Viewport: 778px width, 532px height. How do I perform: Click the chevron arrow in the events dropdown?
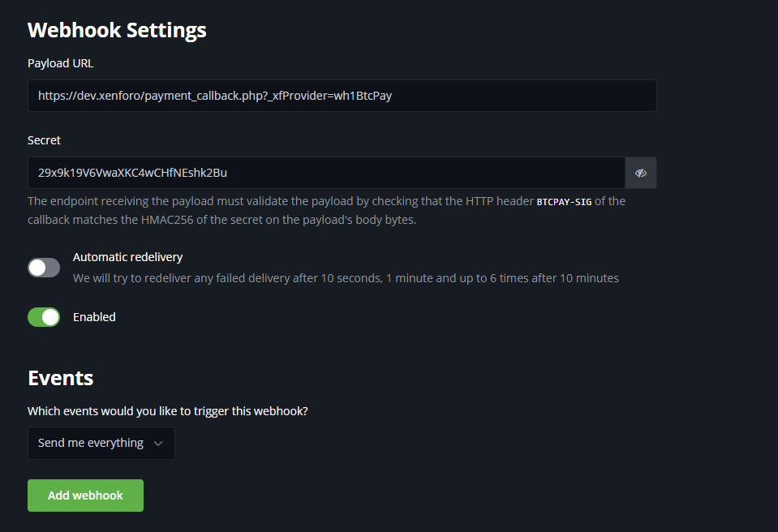[158, 443]
